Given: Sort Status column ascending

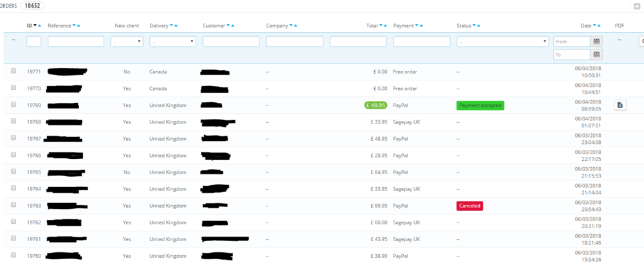Looking at the screenshot, I should point(478,26).
